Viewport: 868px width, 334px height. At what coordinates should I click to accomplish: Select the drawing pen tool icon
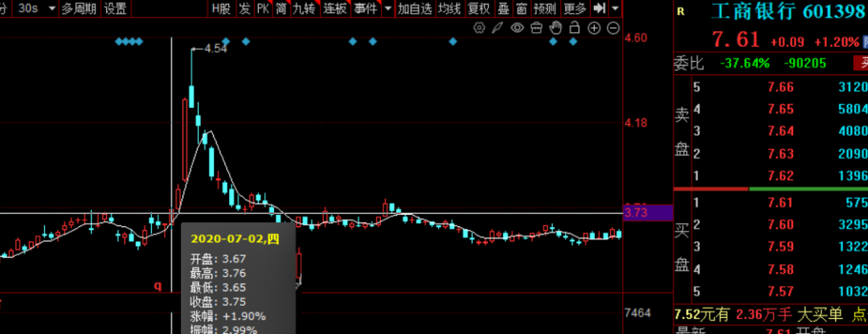498,27
